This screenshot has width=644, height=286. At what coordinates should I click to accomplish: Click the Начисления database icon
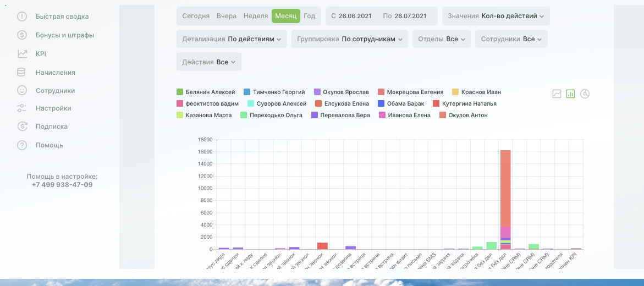point(22,72)
